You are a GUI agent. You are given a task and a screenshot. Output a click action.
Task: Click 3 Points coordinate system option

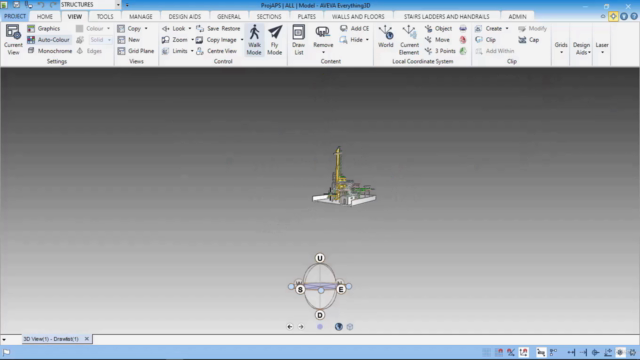(x=440, y=51)
